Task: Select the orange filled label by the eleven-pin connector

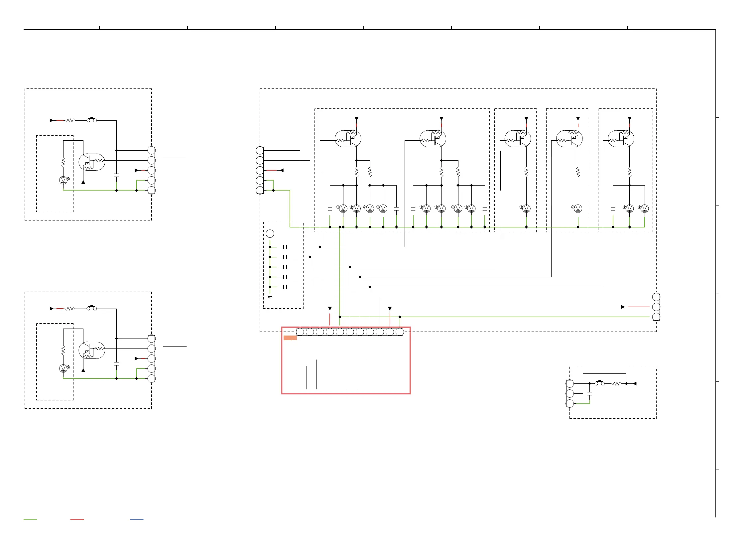Action: pyautogui.click(x=290, y=338)
